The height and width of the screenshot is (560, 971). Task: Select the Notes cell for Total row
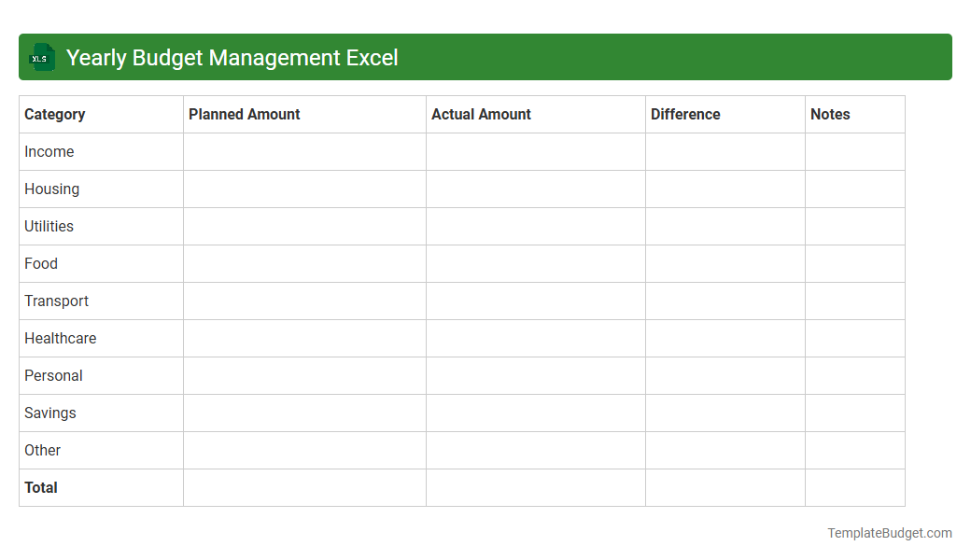(x=854, y=487)
